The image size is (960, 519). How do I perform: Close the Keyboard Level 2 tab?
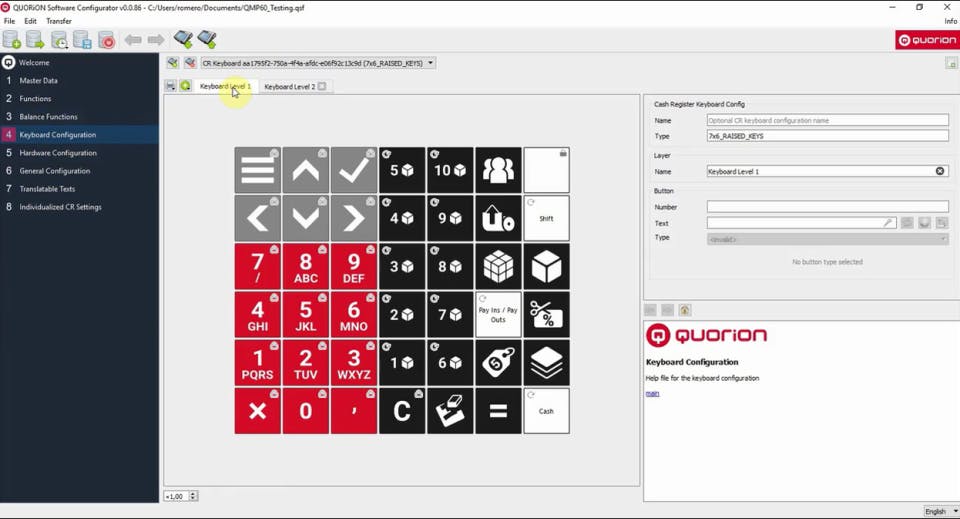tap(322, 86)
